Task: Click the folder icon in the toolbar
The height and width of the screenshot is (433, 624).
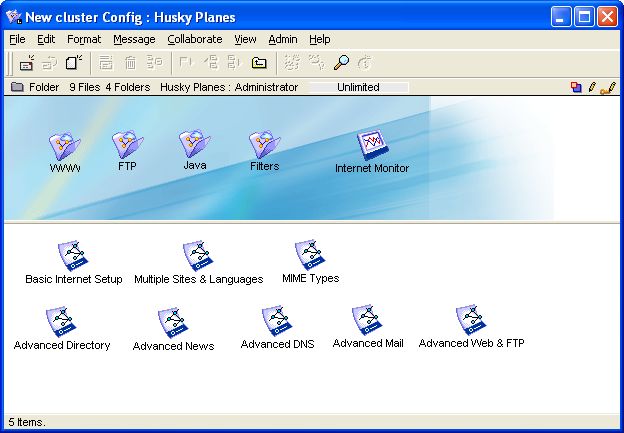Action: [x=259, y=62]
